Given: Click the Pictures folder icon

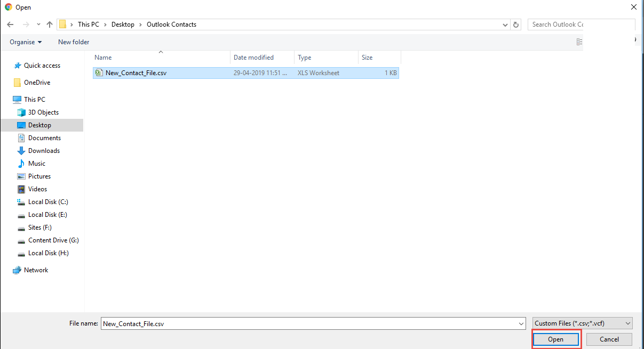Looking at the screenshot, I should click(21, 176).
